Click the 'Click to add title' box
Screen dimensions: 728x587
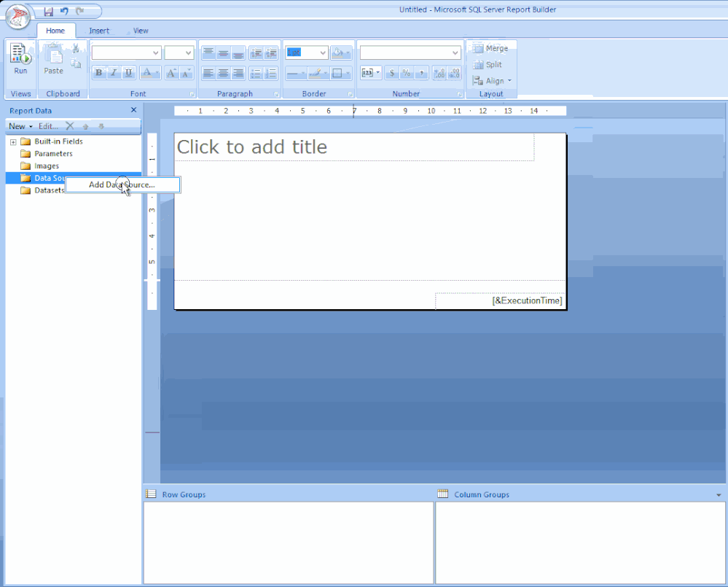355,147
